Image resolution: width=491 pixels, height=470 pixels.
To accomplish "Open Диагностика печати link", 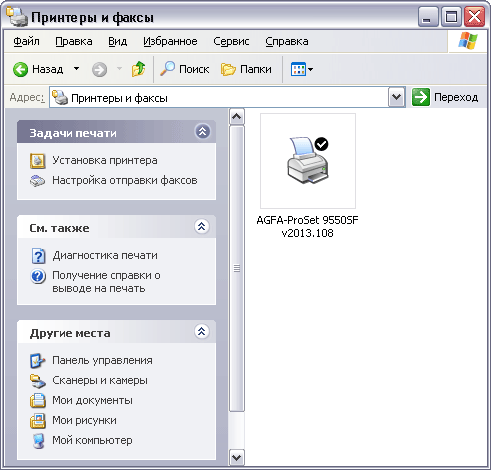I will (x=105, y=255).
